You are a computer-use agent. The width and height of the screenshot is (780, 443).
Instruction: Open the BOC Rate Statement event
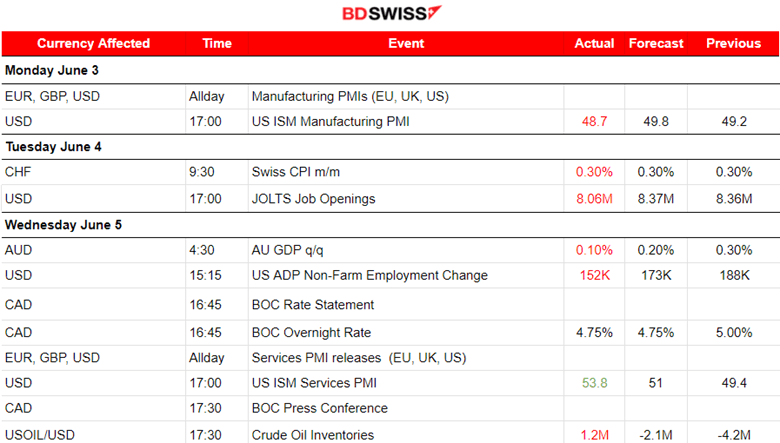(313, 304)
